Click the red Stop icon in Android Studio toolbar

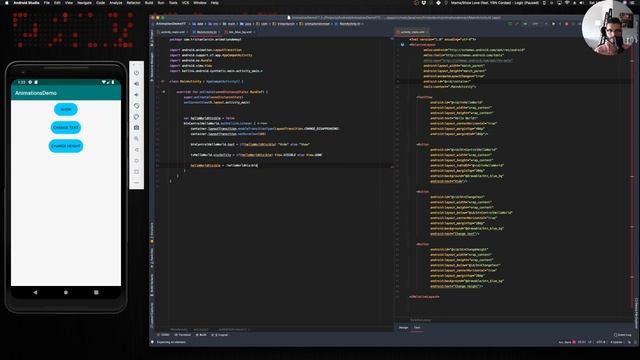(x=567, y=24)
